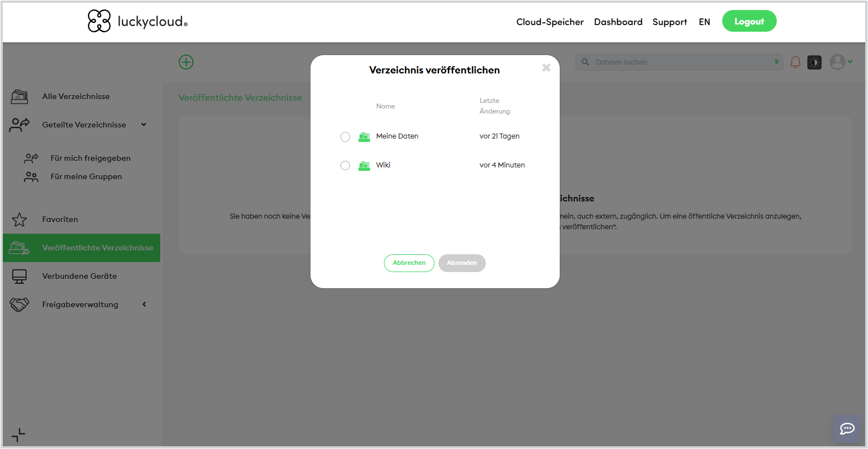Click the Für mich freigegeben icon
The height and width of the screenshot is (449, 868).
(x=31, y=158)
